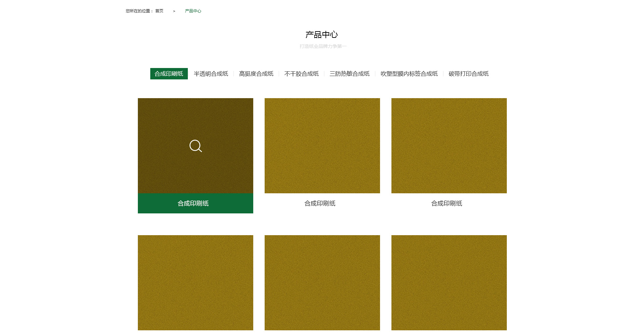Select the 合成印刷纸 category tab
The height and width of the screenshot is (335, 644).
click(x=169, y=74)
